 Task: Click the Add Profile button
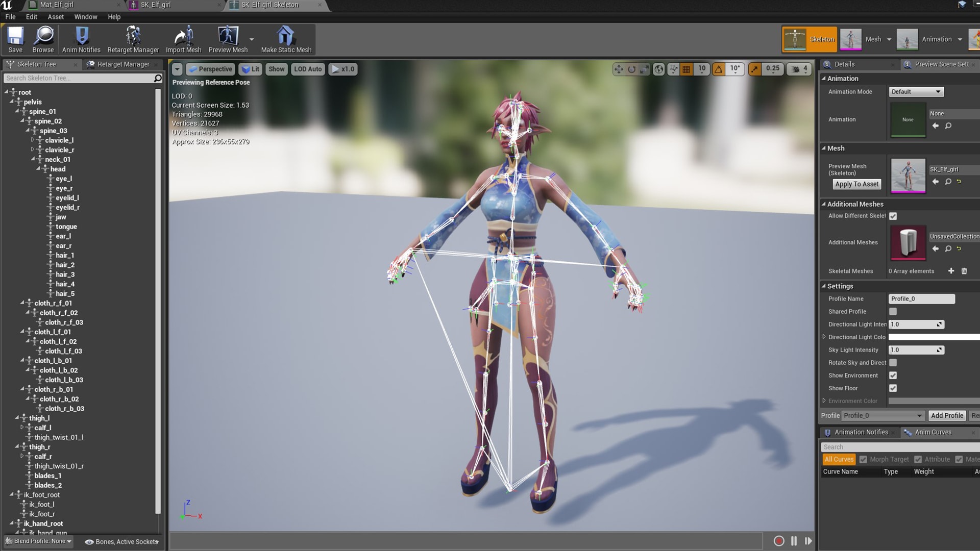(946, 415)
